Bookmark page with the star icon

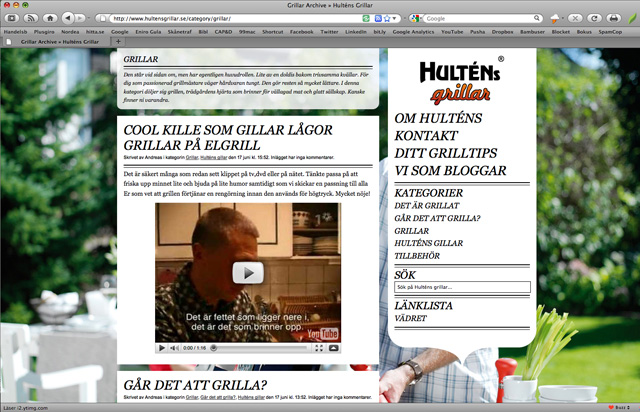click(x=387, y=18)
